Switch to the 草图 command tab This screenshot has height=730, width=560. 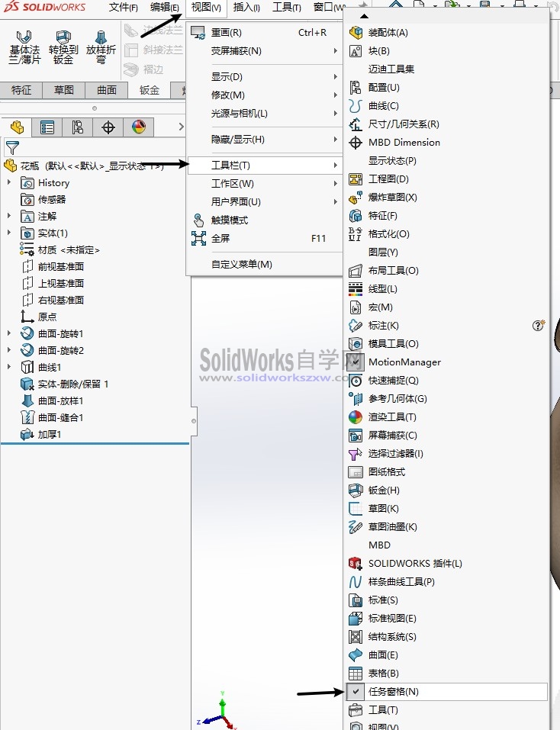tap(64, 90)
